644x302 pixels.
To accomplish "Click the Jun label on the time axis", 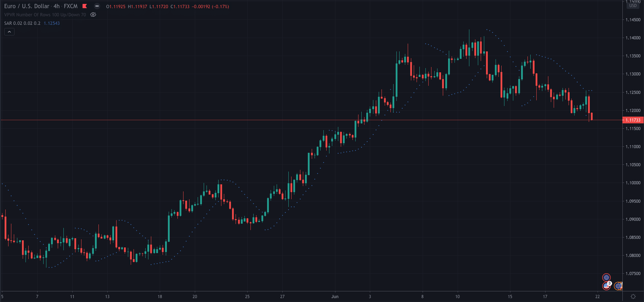I will click(335, 297).
